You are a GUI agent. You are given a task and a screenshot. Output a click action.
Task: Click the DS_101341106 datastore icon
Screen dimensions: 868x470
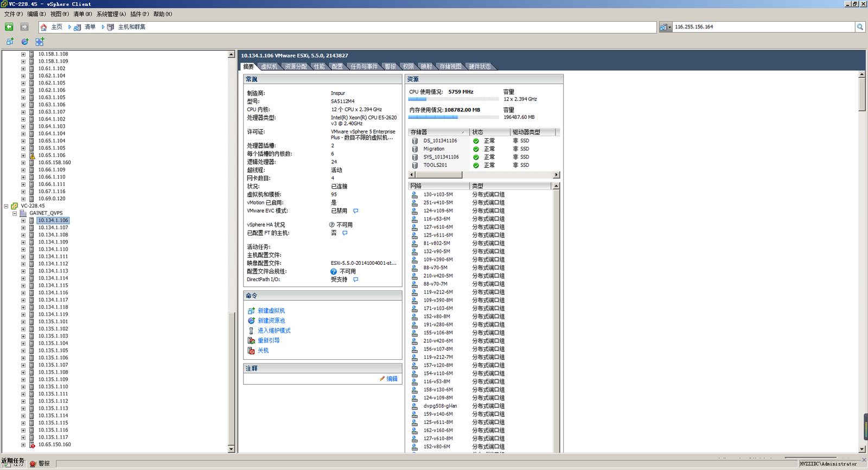pos(415,141)
